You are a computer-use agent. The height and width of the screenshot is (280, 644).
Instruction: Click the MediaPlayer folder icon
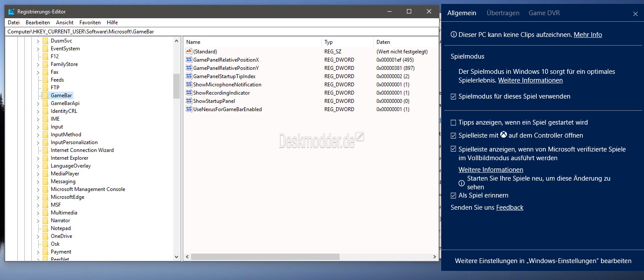click(45, 174)
